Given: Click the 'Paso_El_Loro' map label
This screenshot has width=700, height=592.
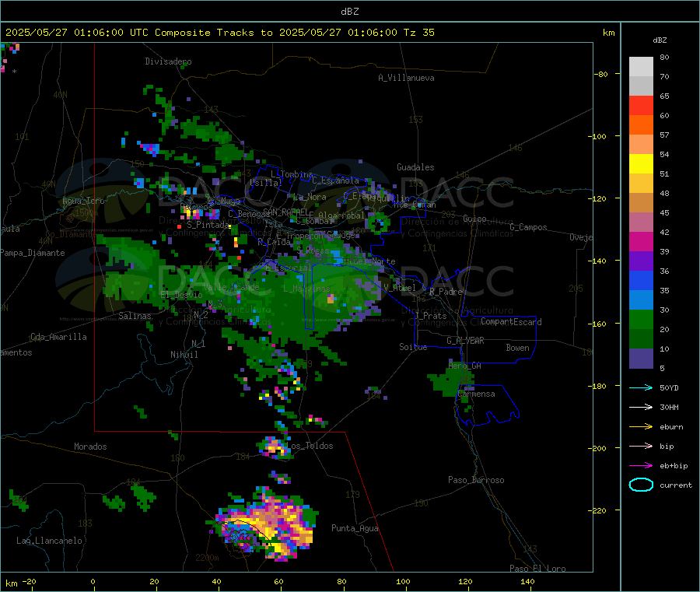Looking at the screenshot, I should (537, 569).
